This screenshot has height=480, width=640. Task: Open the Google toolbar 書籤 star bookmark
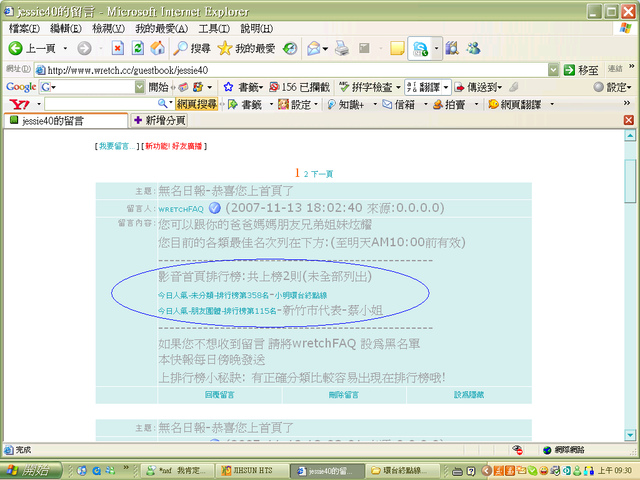[x=243, y=87]
